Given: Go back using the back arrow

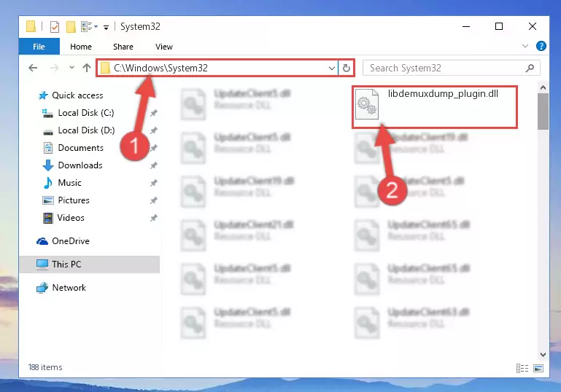Looking at the screenshot, I should (33, 68).
